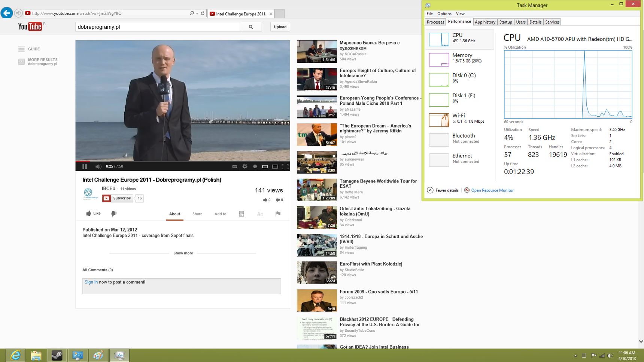644x362 pixels.
Task: Click the browser address bar URL
Action: [x=77, y=13]
